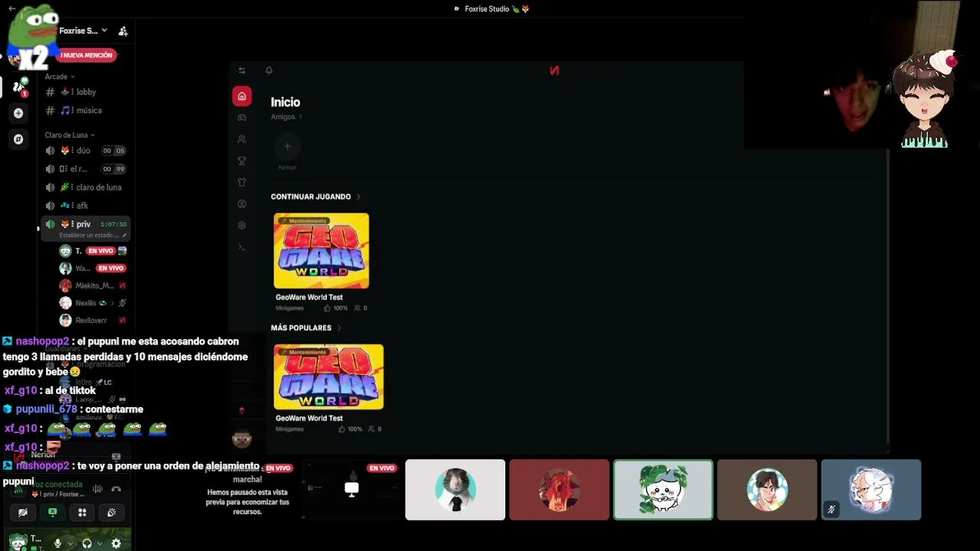The height and width of the screenshot is (551, 980).
Task: Stop screen sharing with the green screen button
Action: coord(52,513)
